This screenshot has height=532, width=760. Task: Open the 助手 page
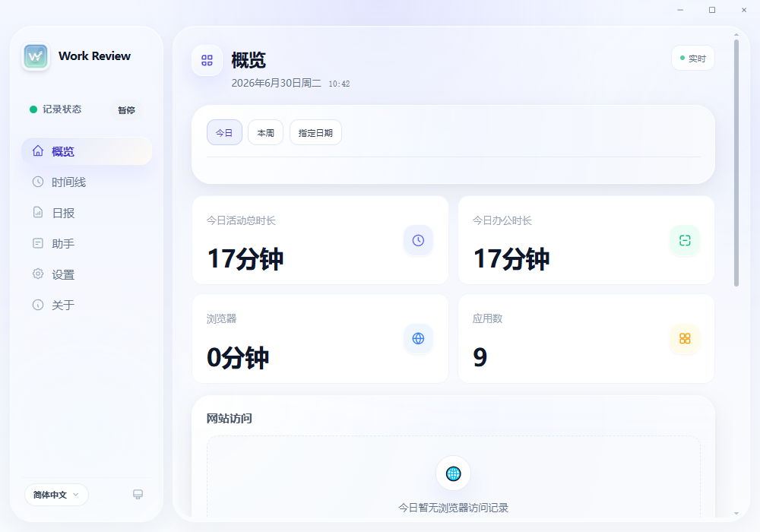pyautogui.click(x=87, y=244)
